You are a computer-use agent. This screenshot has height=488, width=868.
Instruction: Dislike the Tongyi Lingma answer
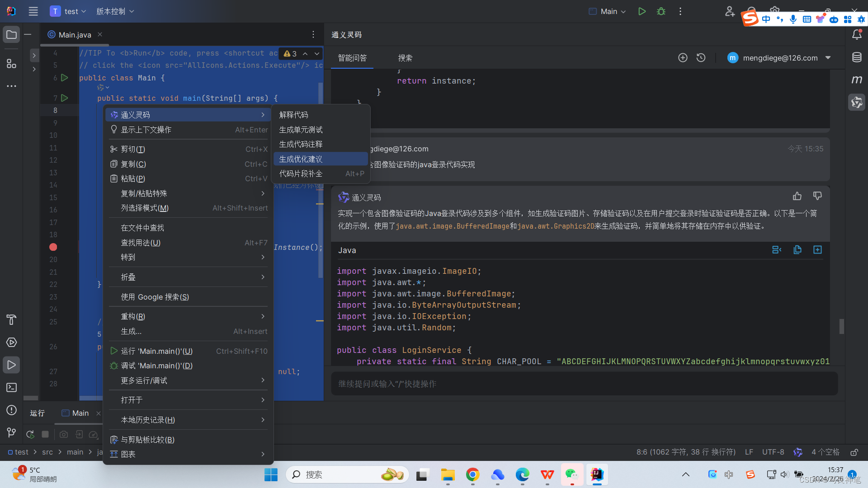[x=817, y=196]
